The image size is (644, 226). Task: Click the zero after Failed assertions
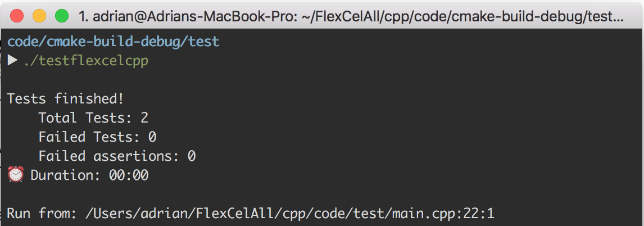tap(192, 156)
